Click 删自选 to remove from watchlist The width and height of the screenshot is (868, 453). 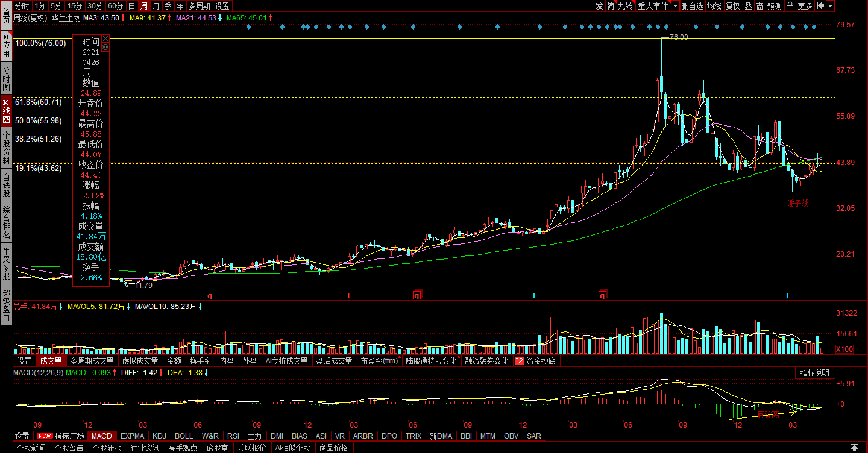pos(693,6)
